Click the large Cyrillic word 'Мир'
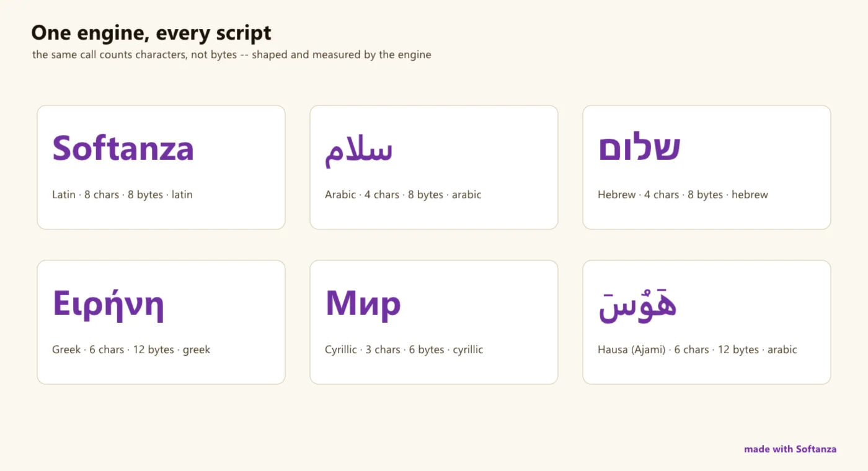Image resolution: width=868 pixels, height=471 pixels. click(x=363, y=305)
